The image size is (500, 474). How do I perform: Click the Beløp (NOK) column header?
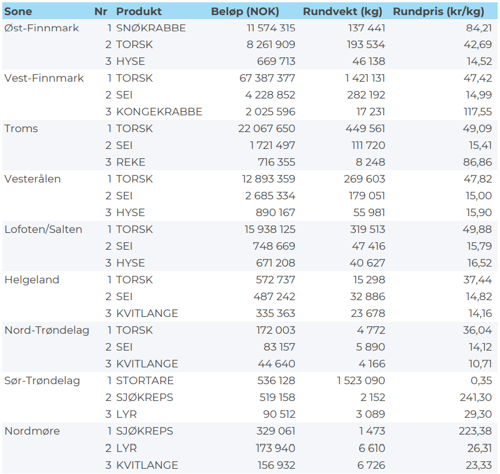[245, 12]
